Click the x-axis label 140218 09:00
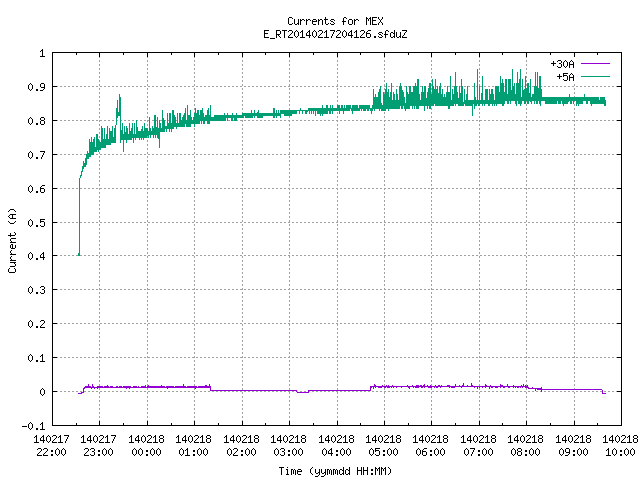 tap(573, 446)
